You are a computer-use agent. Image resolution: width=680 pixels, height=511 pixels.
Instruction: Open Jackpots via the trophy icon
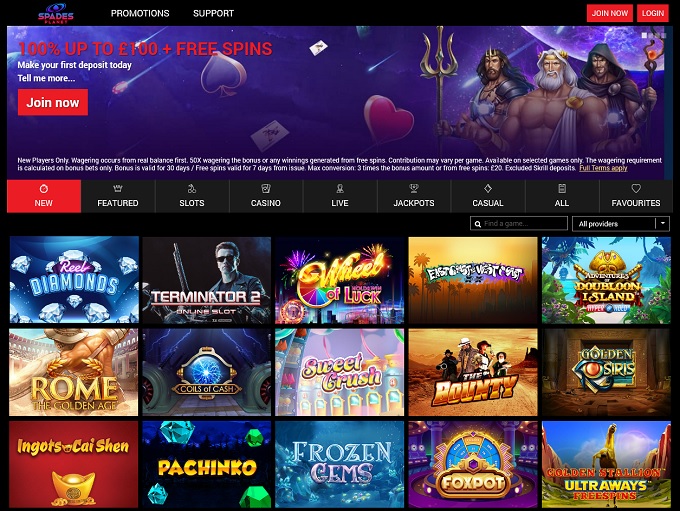414,188
